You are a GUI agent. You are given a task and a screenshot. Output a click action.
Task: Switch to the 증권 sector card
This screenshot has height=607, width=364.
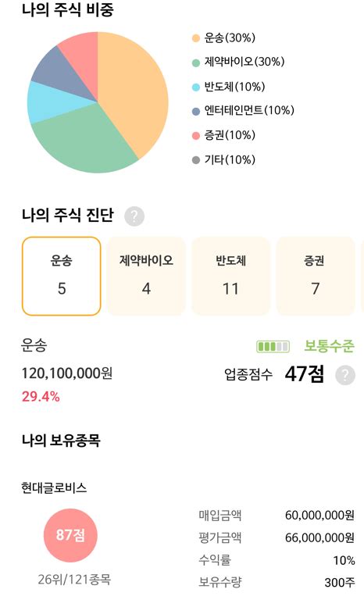(316, 276)
